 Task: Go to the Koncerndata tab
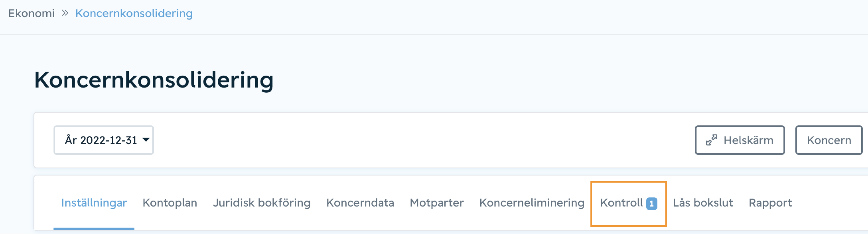click(360, 203)
